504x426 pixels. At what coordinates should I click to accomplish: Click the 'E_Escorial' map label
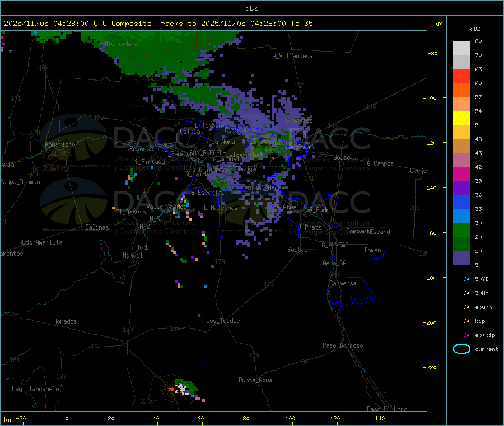coord(208,193)
